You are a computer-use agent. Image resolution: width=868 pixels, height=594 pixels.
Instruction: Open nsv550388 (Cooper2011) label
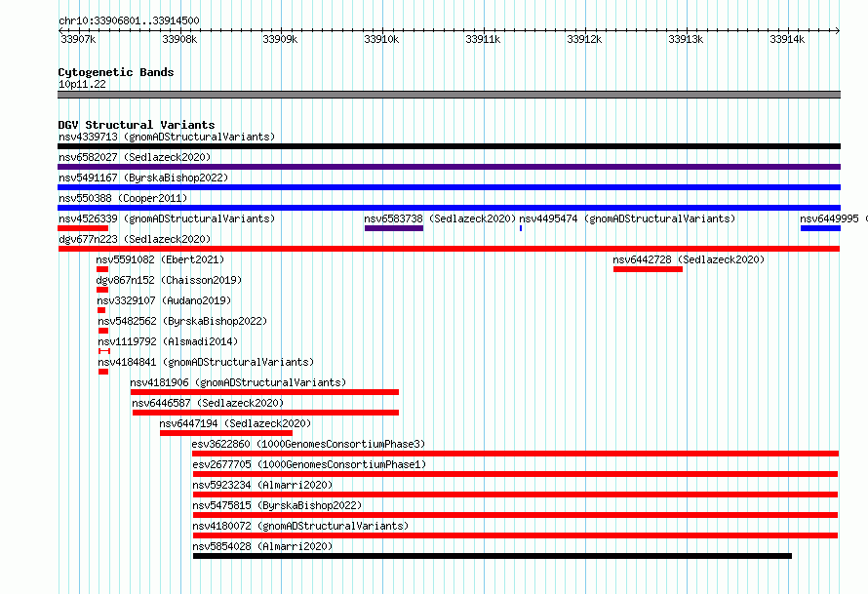click(123, 198)
